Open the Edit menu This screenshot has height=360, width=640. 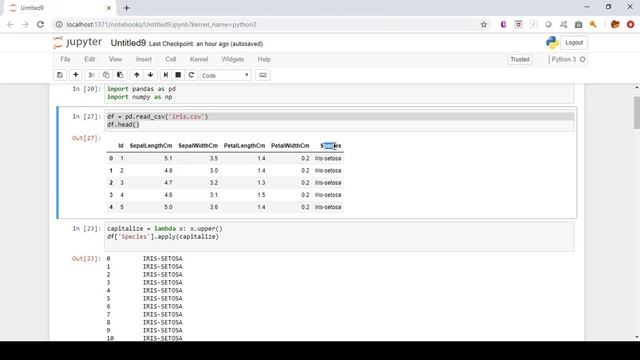click(x=90, y=59)
